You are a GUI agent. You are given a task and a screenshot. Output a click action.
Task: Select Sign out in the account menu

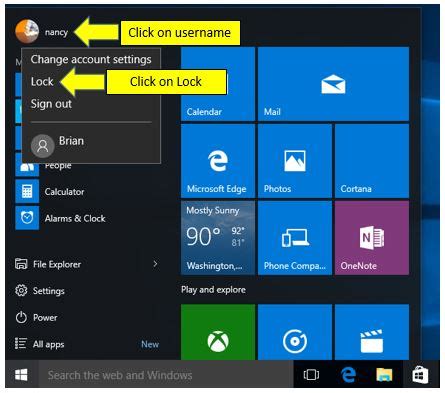point(51,104)
